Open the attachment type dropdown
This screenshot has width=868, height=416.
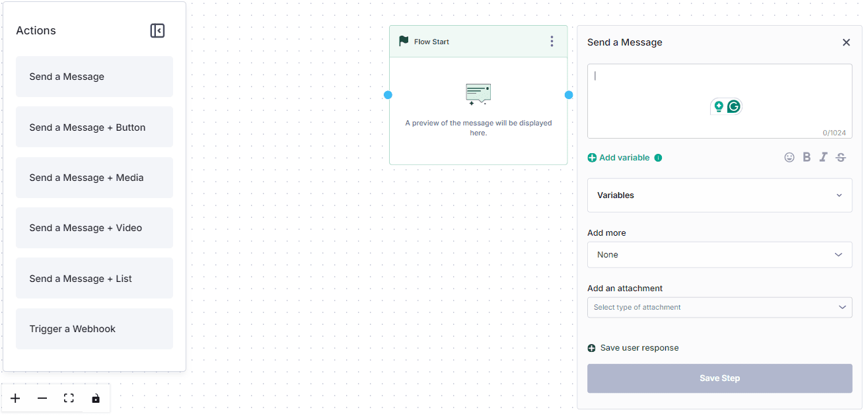719,308
